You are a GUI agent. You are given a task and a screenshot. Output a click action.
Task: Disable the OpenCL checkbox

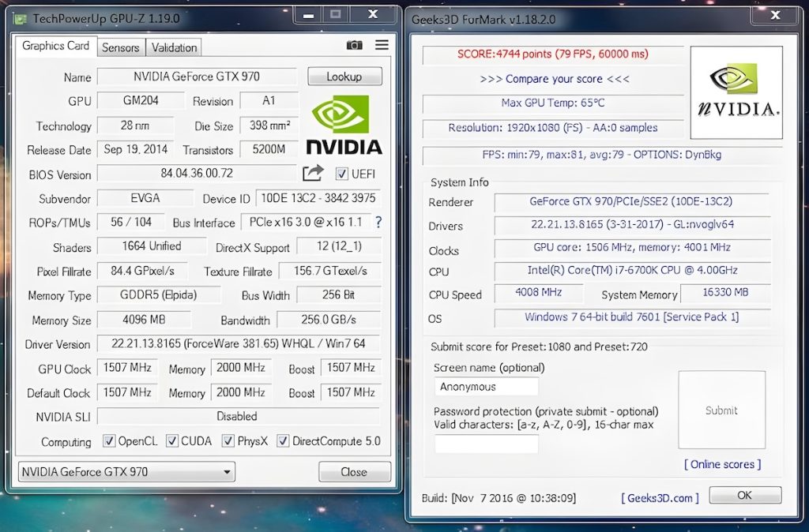pos(111,442)
